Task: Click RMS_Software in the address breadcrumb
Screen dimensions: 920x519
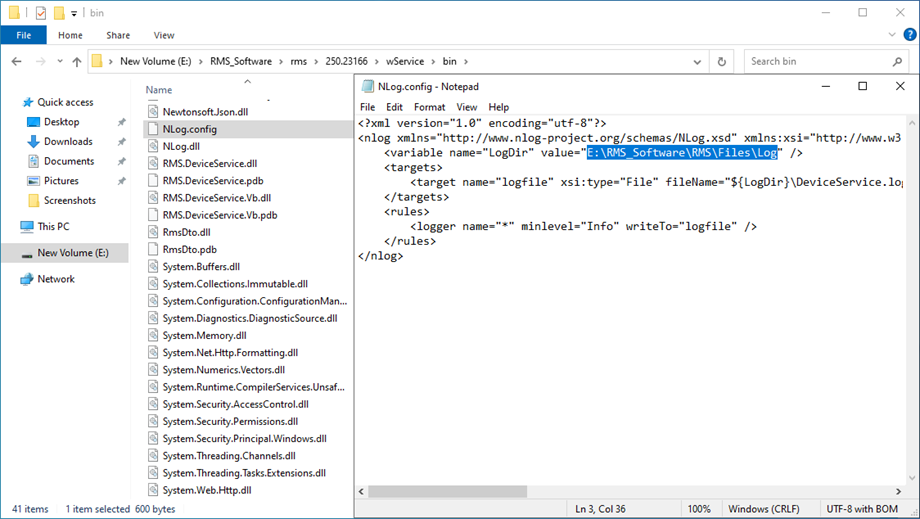Action: [x=241, y=61]
